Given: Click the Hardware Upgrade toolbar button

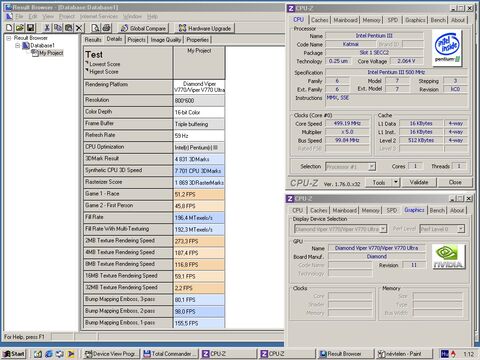Looking at the screenshot, I should (205, 28).
